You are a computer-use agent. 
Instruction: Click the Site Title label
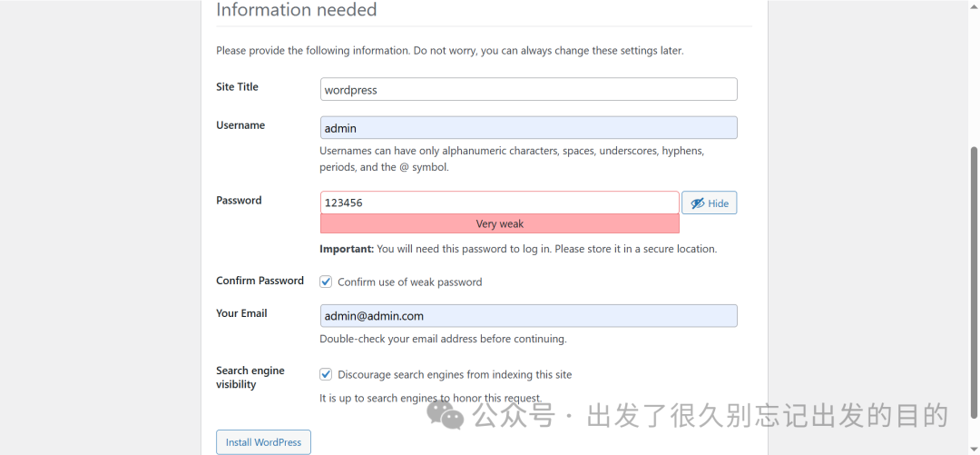pyautogui.click(x=237, y=87)
